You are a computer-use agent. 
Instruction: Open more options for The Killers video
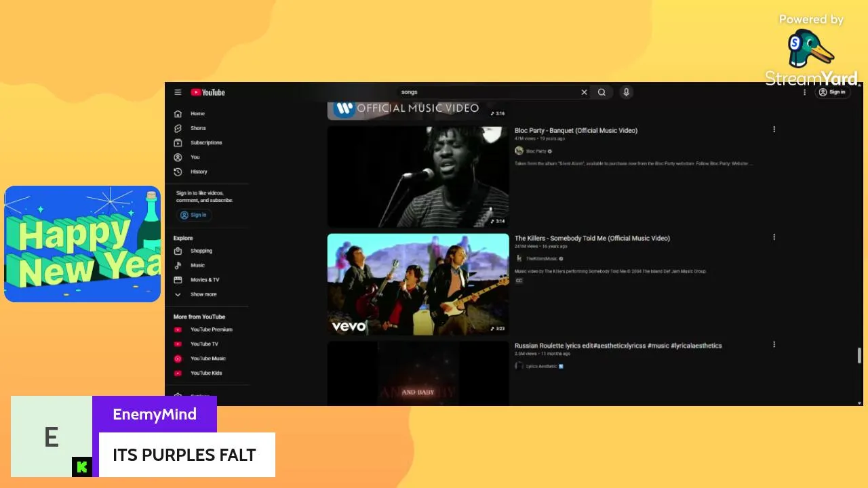(774, 237)
